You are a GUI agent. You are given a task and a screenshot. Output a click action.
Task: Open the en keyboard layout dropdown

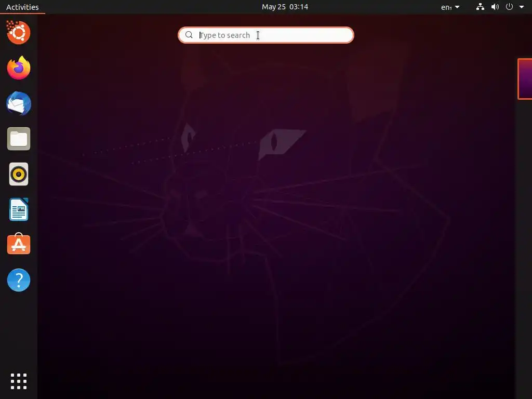click(x=450, y=7)
